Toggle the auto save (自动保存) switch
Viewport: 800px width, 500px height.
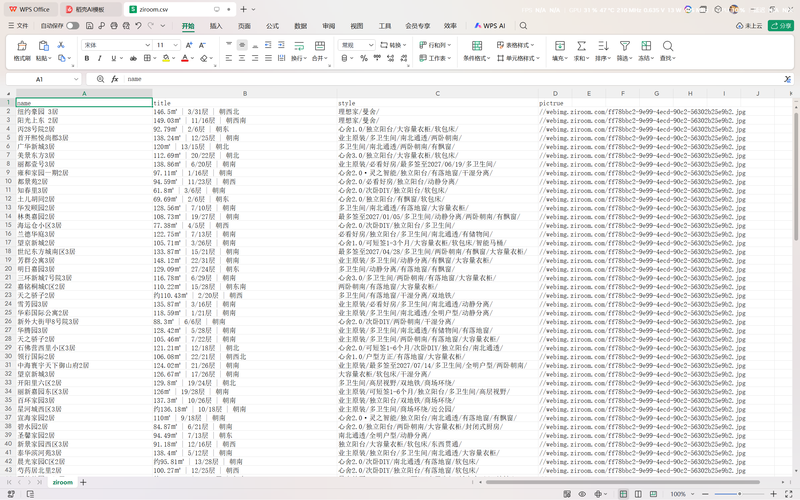72,26
